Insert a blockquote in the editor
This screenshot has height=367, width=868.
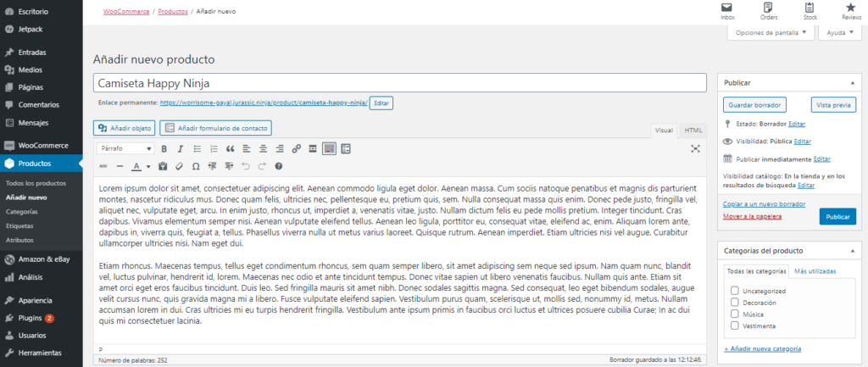click(x=231, y=148)
